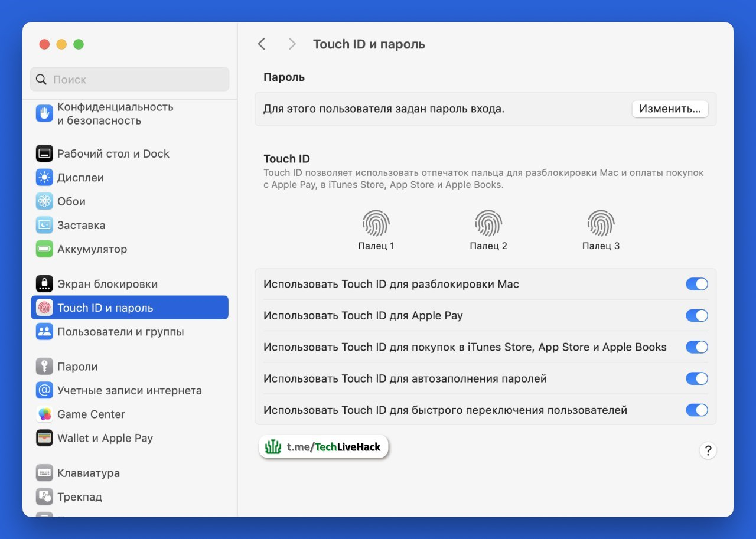Click the Touch ID fingerprint sidebar icon

click(x=44, y=308)
